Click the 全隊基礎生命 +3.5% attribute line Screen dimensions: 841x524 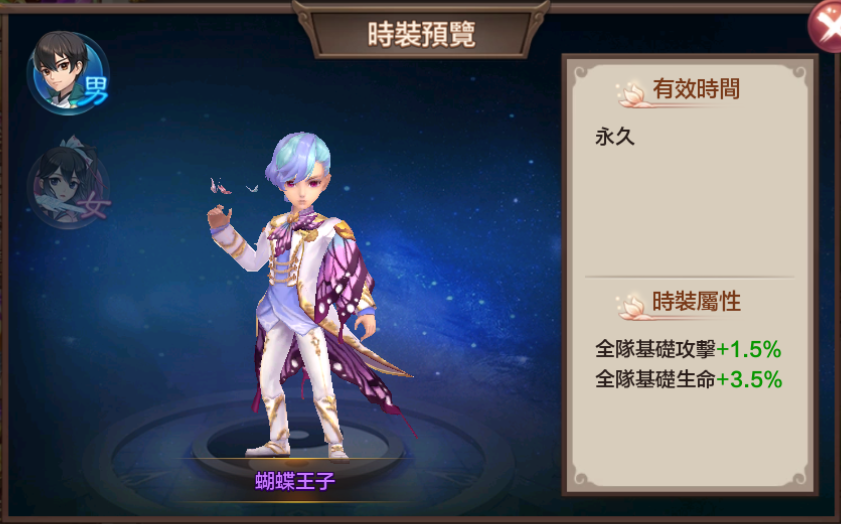[689, 380]
